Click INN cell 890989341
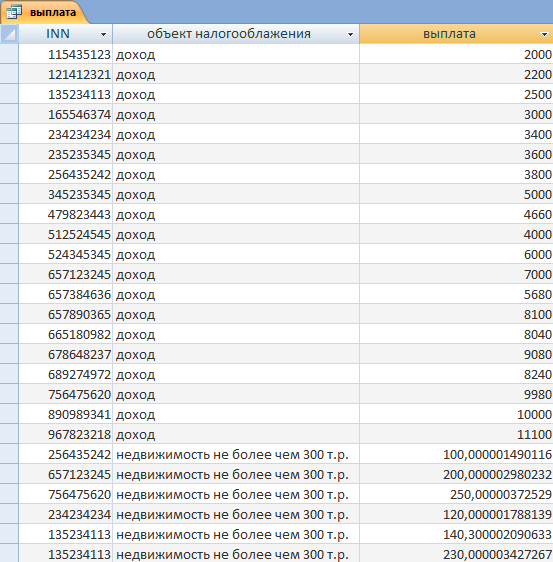This screenshot has width=553, height=562. [x=66, y=414]
